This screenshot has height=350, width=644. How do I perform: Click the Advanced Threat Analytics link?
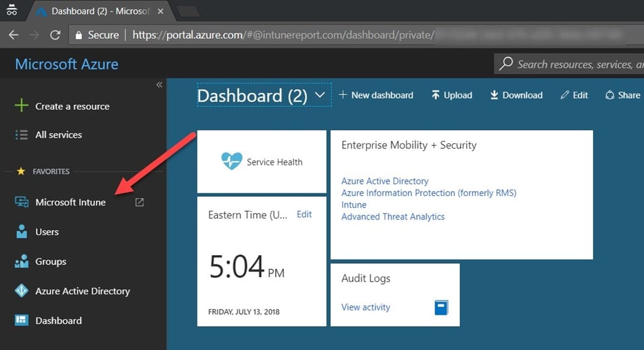[392, 217]
